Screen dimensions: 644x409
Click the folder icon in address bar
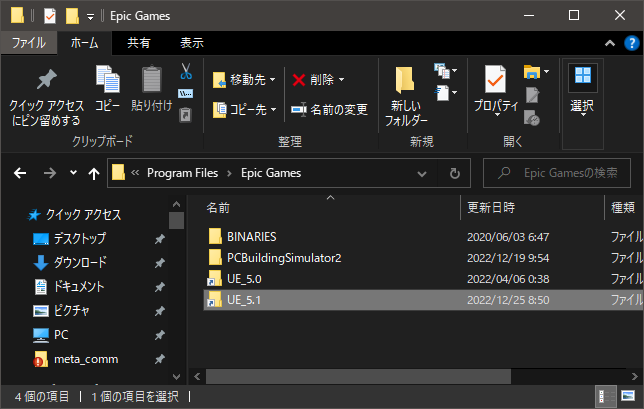point(118,172)
